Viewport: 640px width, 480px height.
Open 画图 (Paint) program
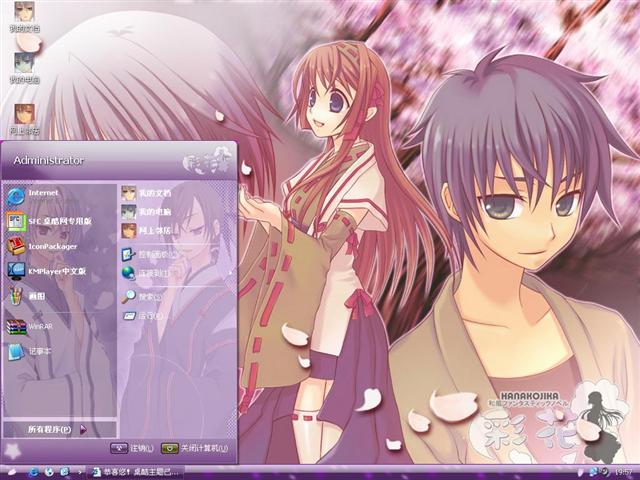point(35,297)
